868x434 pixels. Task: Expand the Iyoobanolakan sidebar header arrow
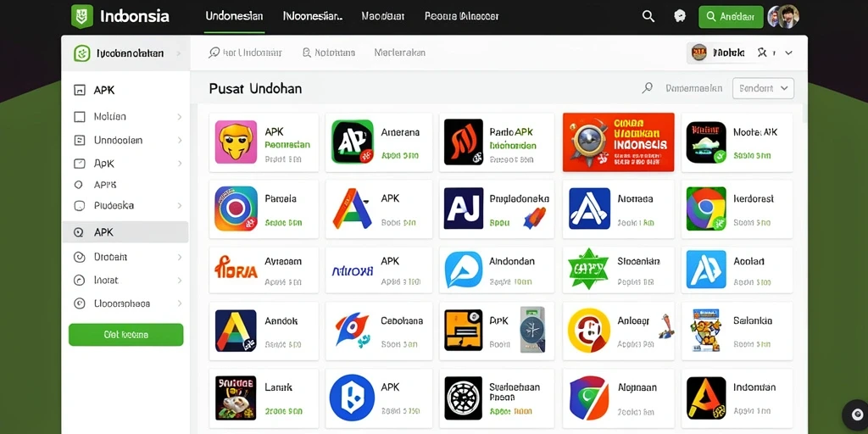pyautogui.click(x=178, y=53)
